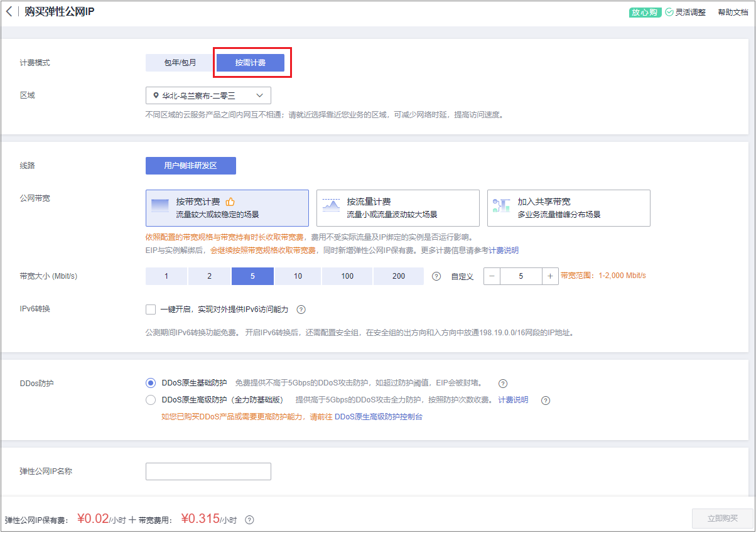The image size is (756, 533).
Task: Click the 弹性公网IP名称 input field
Action: (208, 471)
